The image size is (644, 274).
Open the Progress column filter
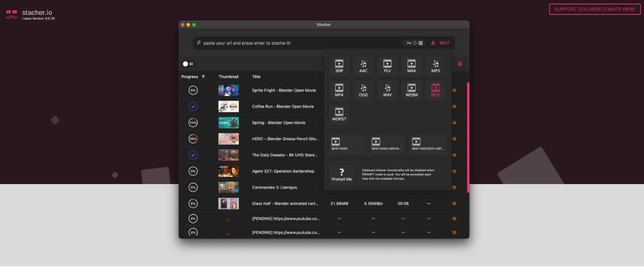203,77
